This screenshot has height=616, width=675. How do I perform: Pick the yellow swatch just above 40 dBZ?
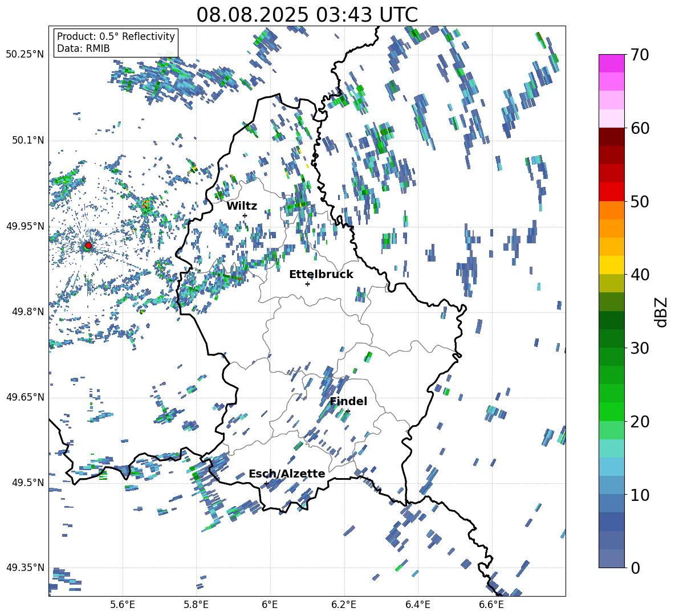[611, 265]
